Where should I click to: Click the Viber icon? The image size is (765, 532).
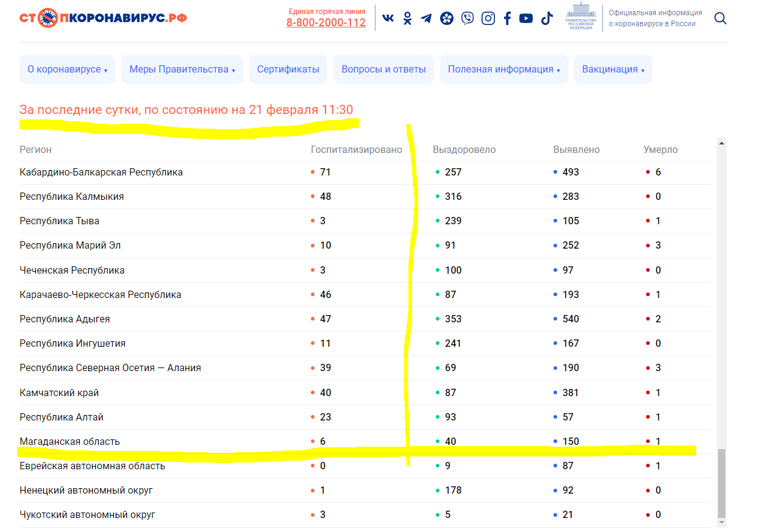[468, 18]
